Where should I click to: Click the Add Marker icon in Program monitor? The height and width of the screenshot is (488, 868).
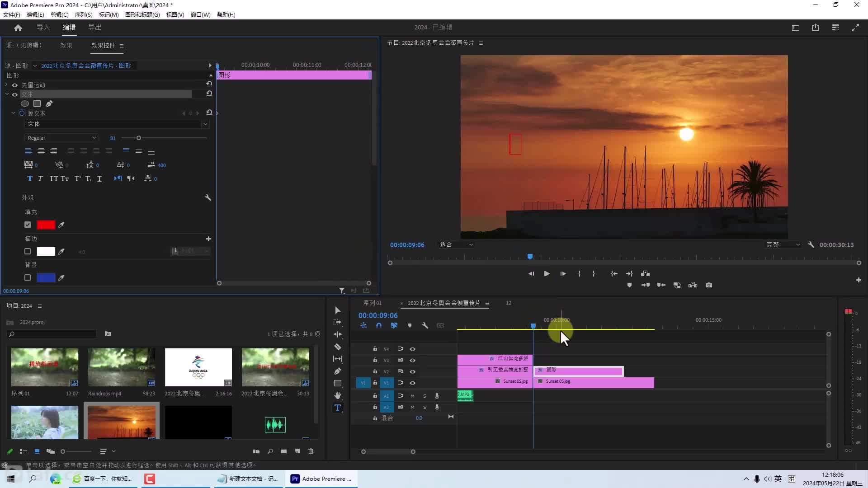tap(629, 285)
